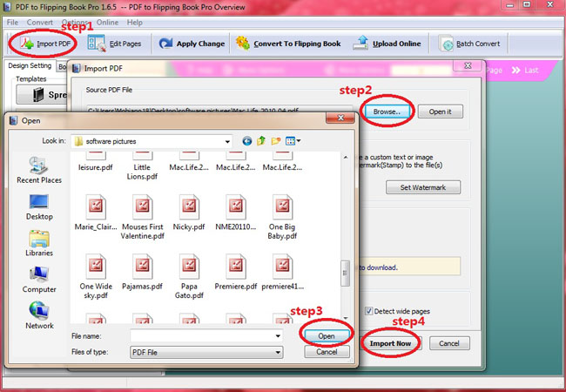Click the Browse.. button
566x392 pixels.
[x=387, y=112]
